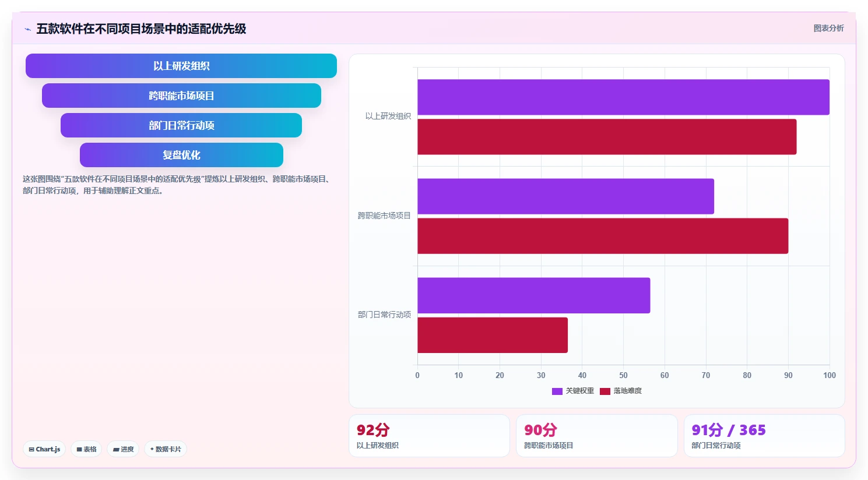Click the 表格 tag chip
Viewport: 868px width, 480px height.
click(x=86, y=449)
